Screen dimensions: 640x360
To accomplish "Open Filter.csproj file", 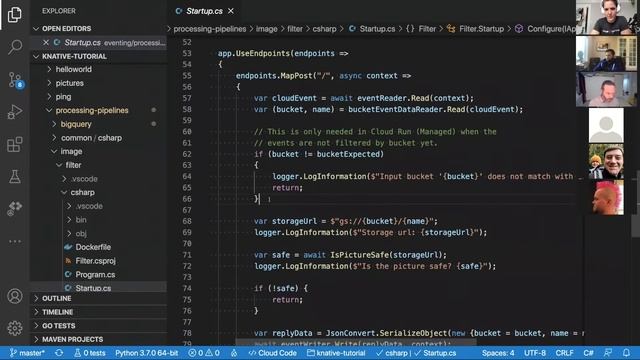I will [99, 261].
